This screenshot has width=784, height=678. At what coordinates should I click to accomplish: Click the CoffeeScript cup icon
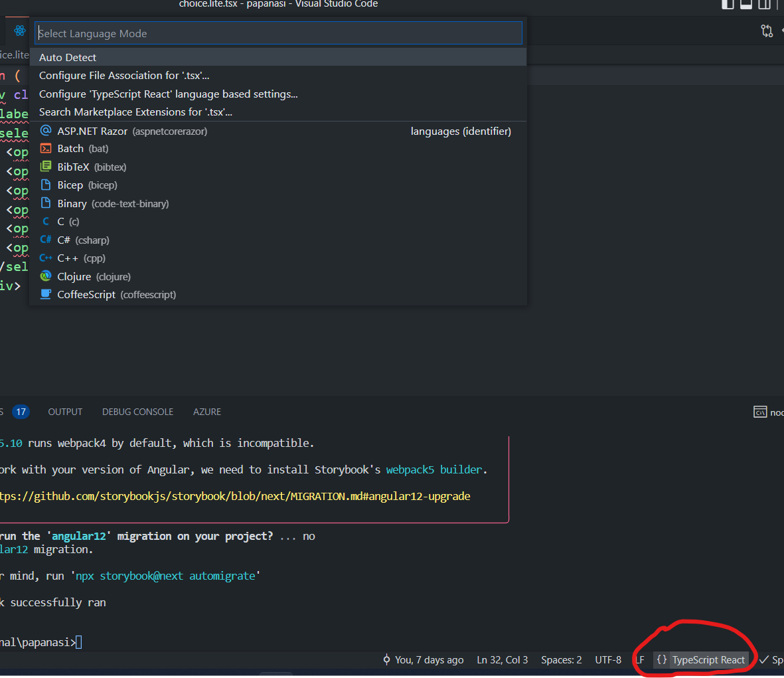46,294
